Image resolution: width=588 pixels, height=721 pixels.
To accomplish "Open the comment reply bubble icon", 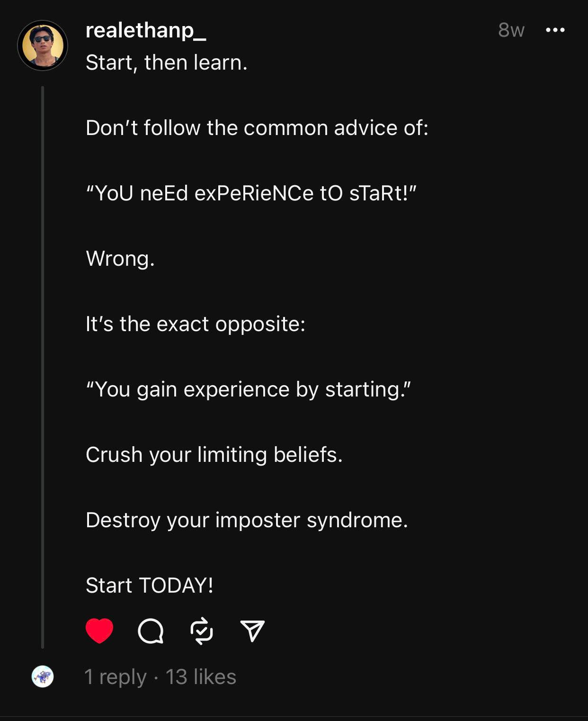I will tap(151, 631).
